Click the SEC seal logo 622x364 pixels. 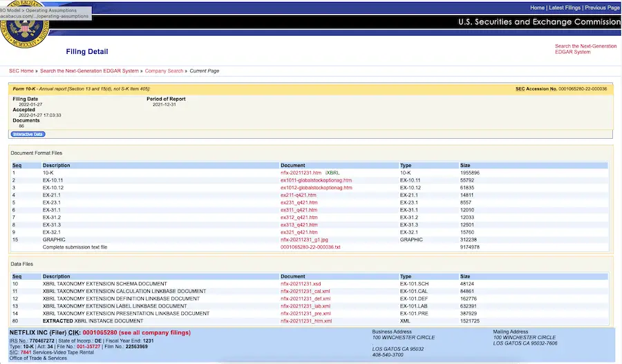click(x=25, y=25)
